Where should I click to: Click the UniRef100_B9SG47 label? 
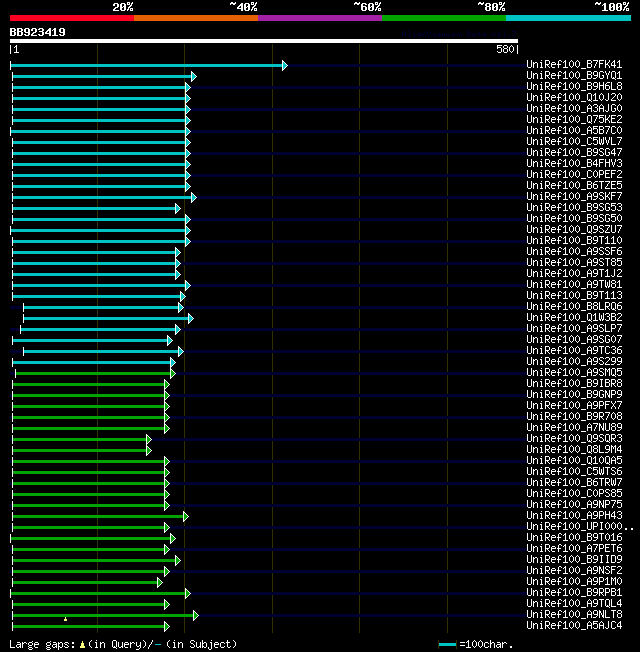click(x=574, y=152)
